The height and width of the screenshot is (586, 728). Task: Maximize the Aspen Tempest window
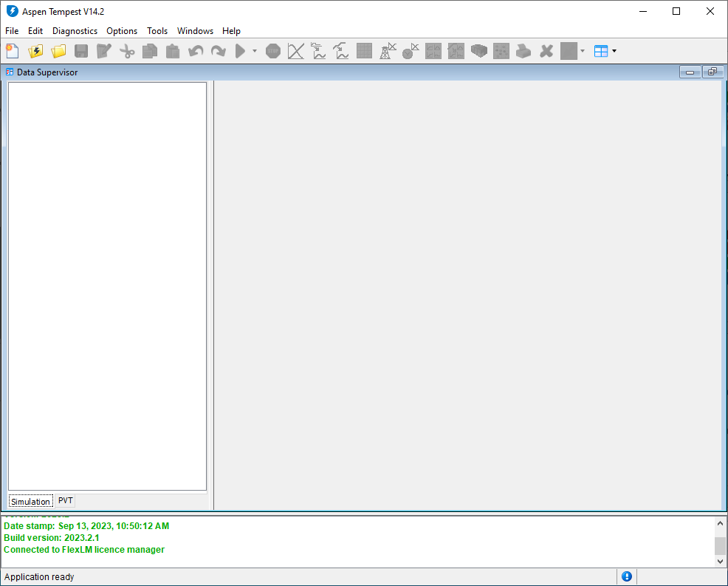tap(676, 11)
